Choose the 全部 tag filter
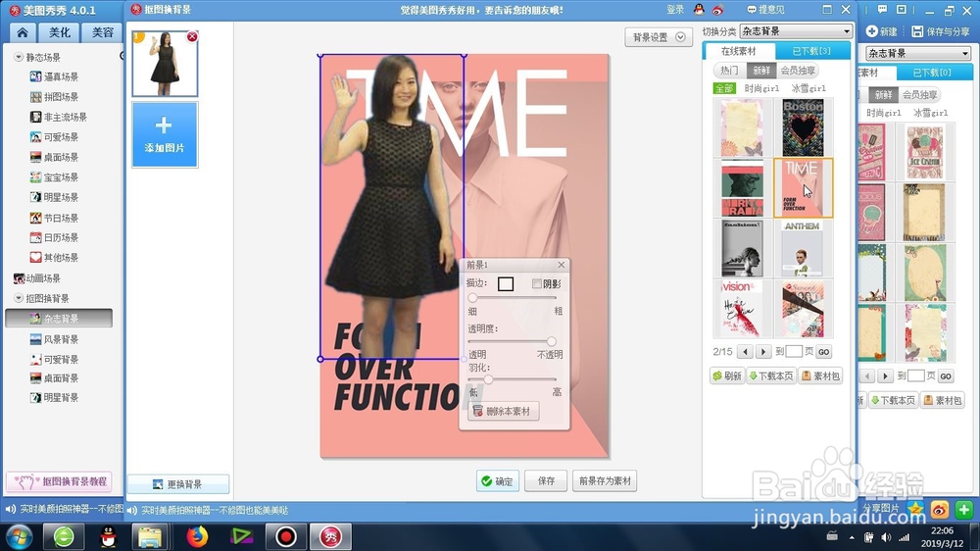 click(724, 88)
